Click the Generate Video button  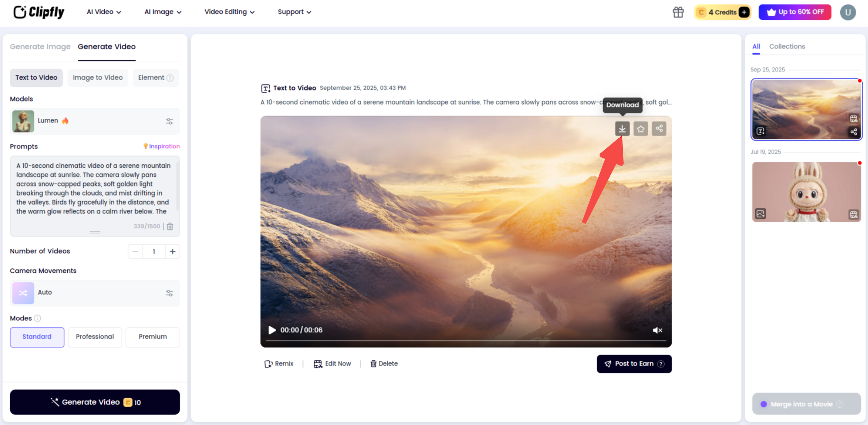point(95,402)
